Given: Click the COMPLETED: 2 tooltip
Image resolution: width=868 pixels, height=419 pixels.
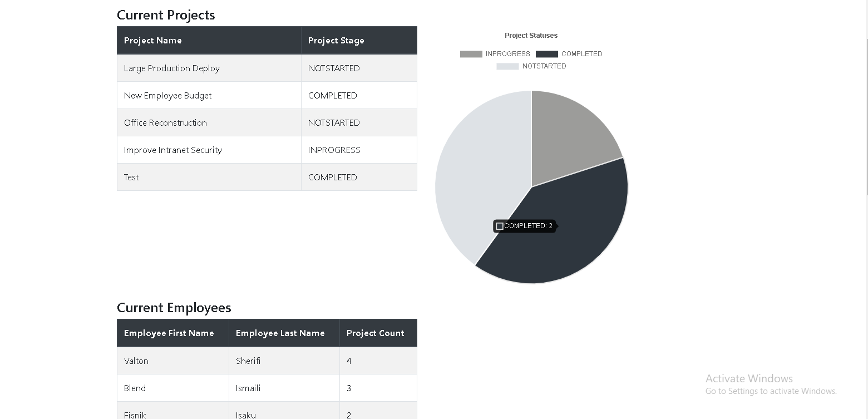Looking at the screenshot, I should point(525,225).
